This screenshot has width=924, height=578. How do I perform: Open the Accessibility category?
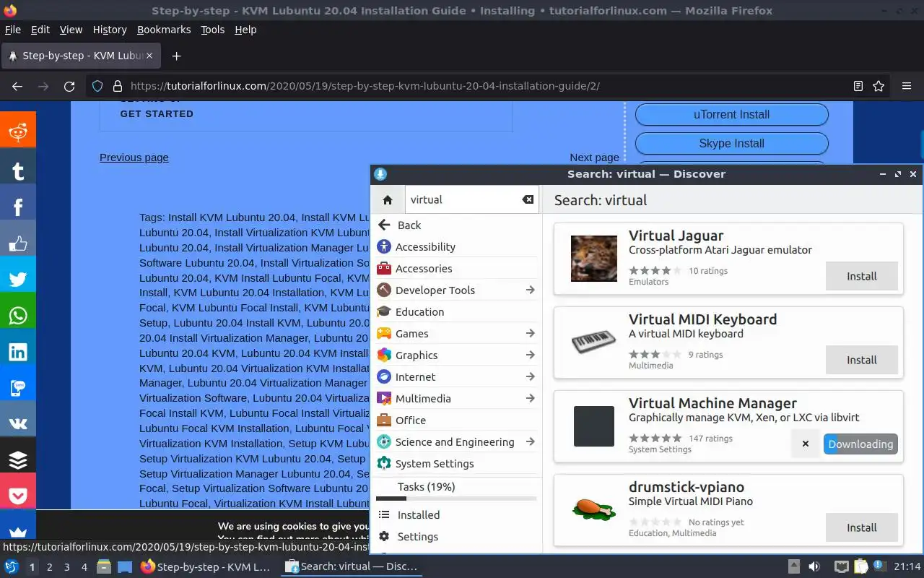(x=456, y=247)
